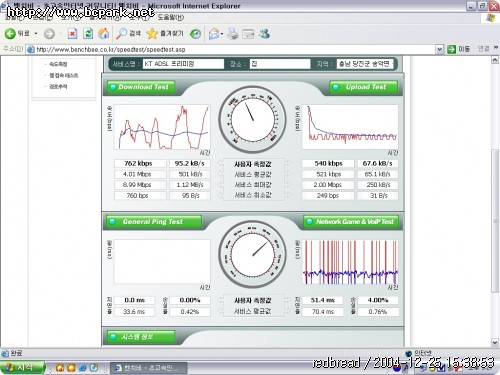Click the toolbar icon right of Print
500x375 pixels.
pyautogui.click(x=248, y=34)
